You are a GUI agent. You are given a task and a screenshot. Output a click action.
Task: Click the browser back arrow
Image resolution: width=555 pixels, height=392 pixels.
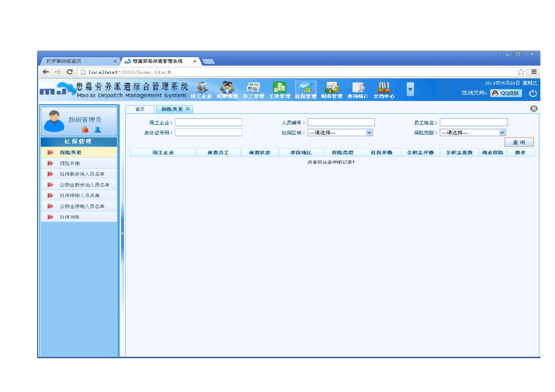46,72
